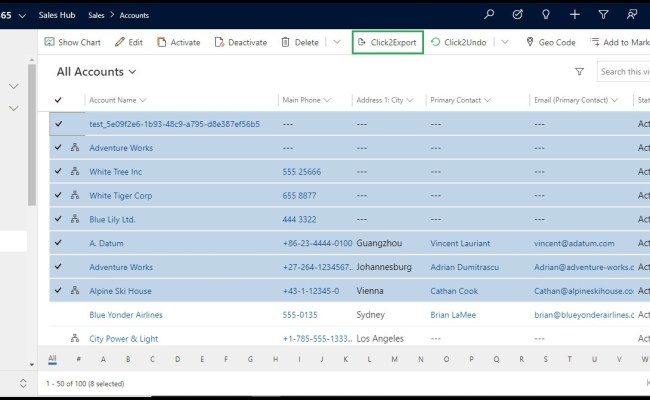This screenshot has height=400, width=650.
Task: Filter accounts by letter A
Action: [103, 359]
